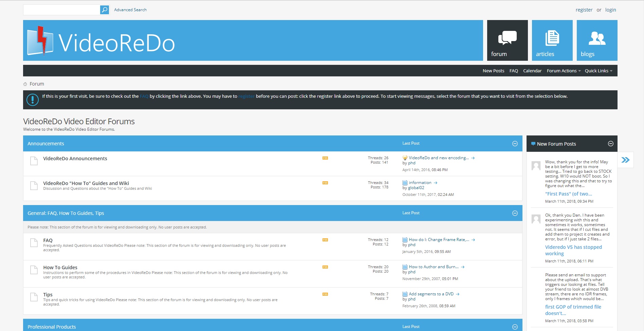
Task: Click the Professional Products category title
Action: click(52, 327)
